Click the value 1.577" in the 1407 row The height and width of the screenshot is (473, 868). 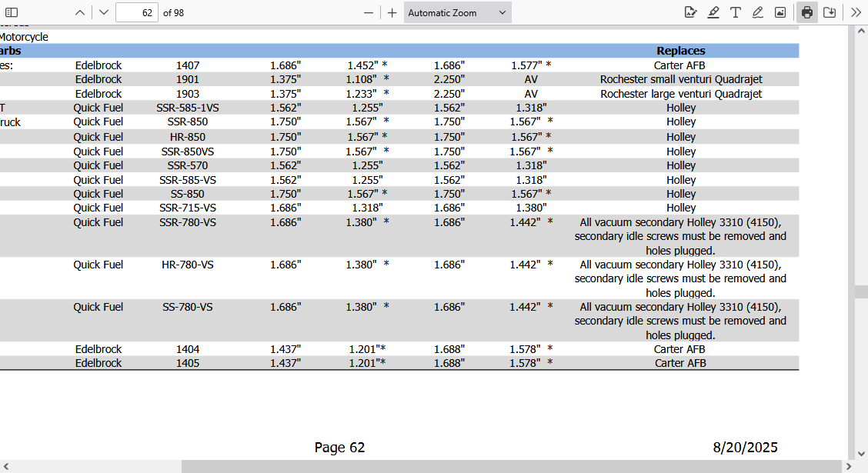[x=526, y=65]
